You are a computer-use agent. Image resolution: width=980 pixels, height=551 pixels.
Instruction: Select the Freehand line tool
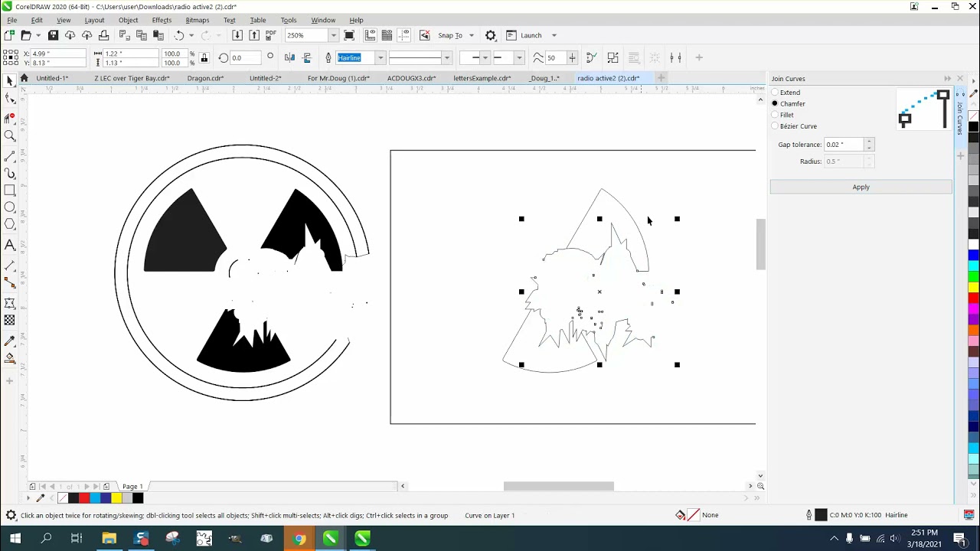(10, 156)
